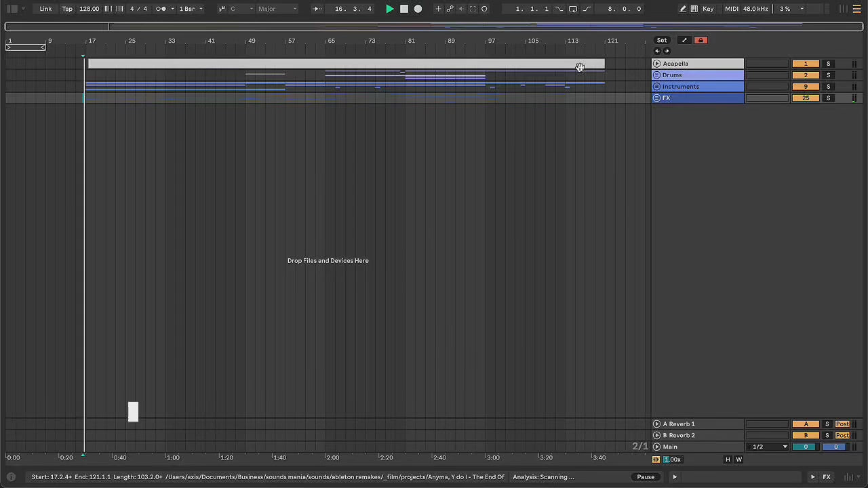
Task: Toggle Post on A Reverb 1
Action: [842, 424]
